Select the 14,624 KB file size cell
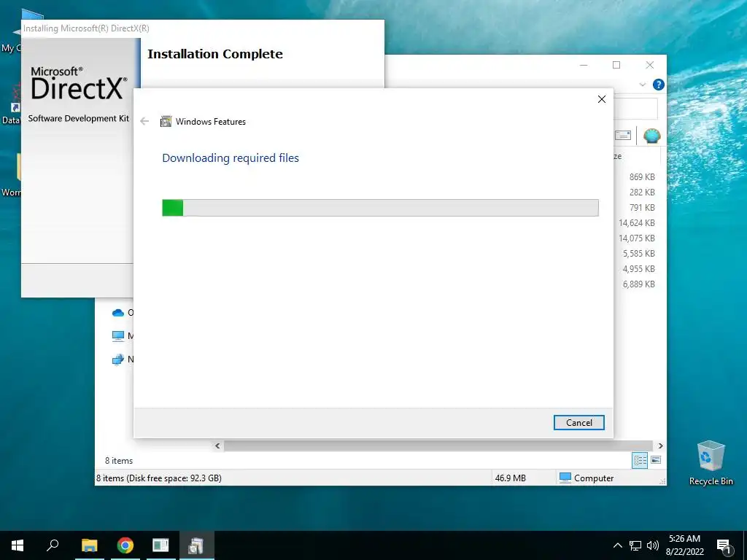Image resolution: width=747 pixels, height=560 pixels. 636,223
